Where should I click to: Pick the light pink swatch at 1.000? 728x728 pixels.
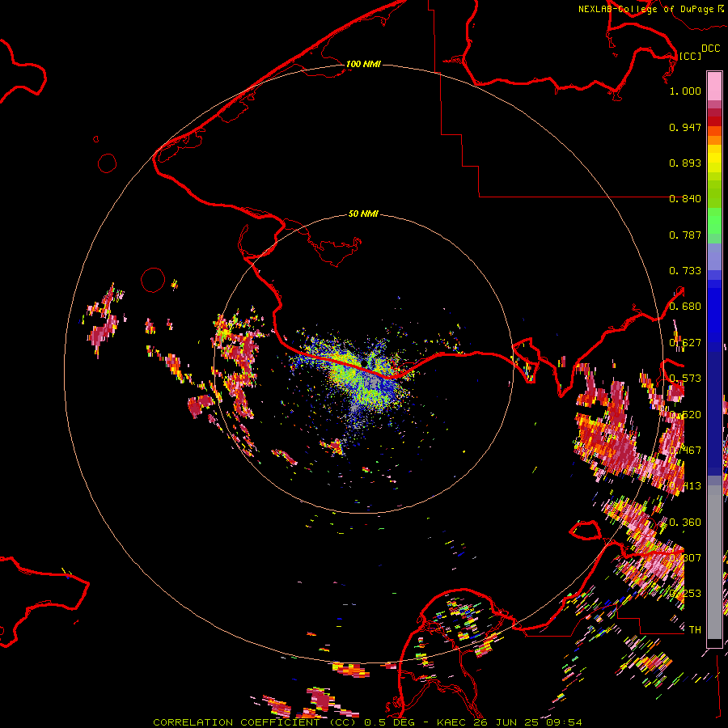pos(714,87)
